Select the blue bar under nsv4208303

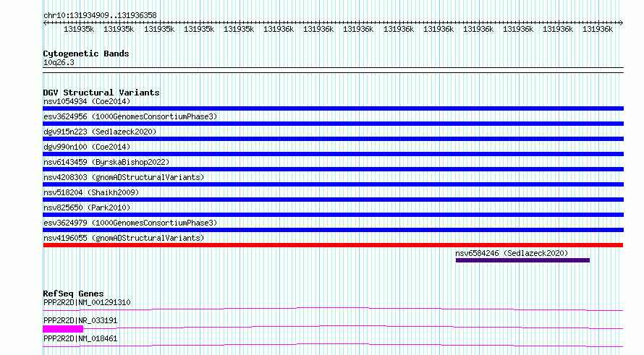tap(333, 184)
